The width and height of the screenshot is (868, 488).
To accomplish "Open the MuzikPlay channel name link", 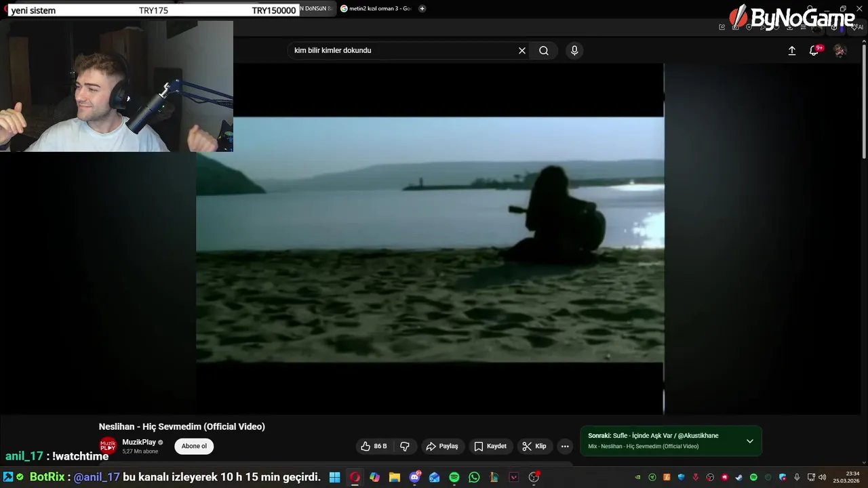I will pyautogui.click(x=139, y=442).
